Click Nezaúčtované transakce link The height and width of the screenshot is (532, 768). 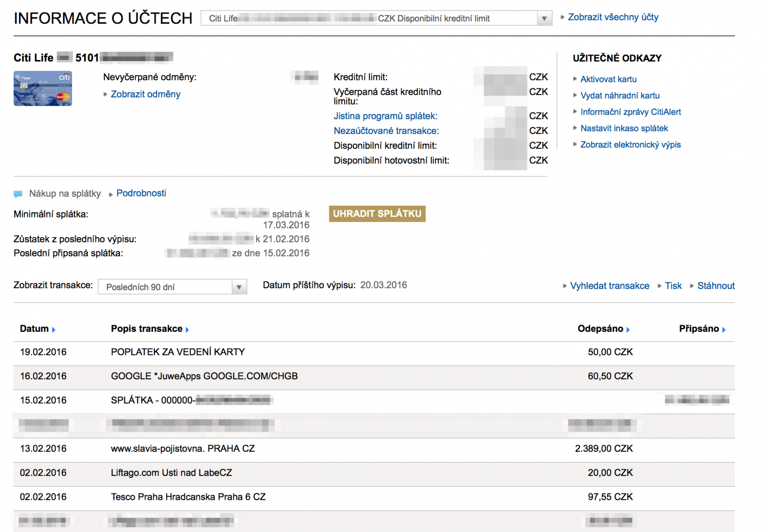386,131
